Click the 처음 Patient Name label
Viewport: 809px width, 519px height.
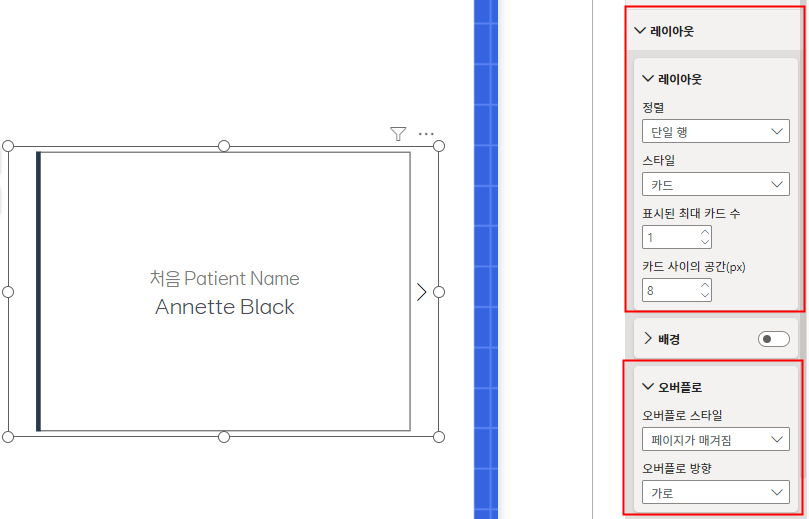(x=224, y=279)
